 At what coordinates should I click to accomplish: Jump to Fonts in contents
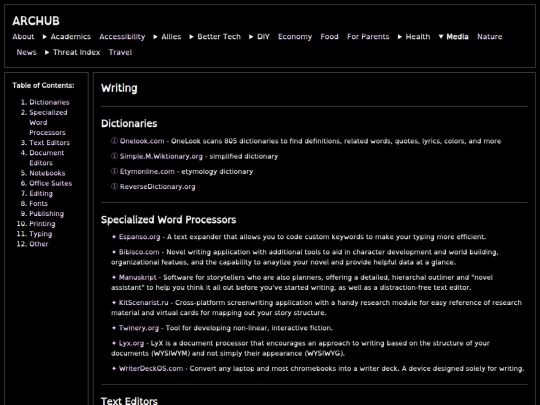[39, 204]
